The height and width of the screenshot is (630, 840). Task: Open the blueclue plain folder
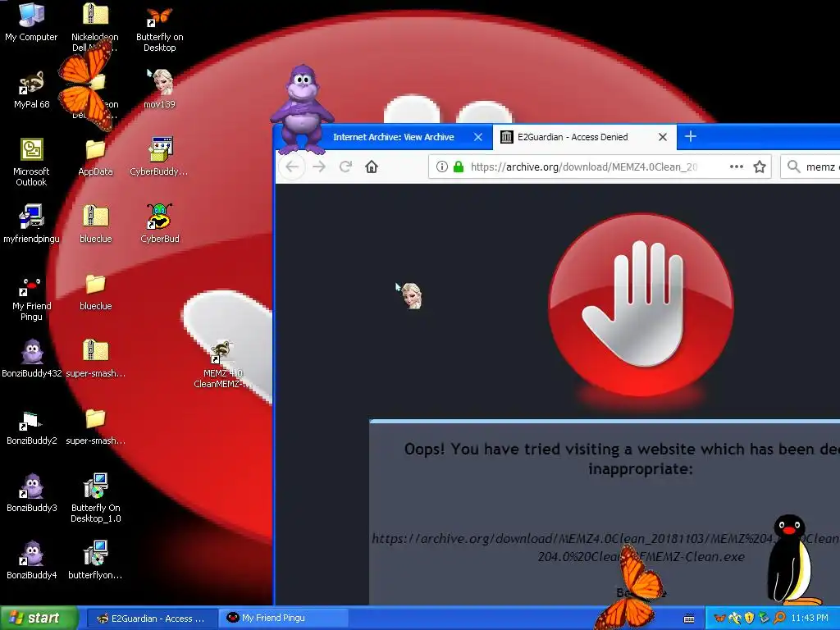(95, 293)
